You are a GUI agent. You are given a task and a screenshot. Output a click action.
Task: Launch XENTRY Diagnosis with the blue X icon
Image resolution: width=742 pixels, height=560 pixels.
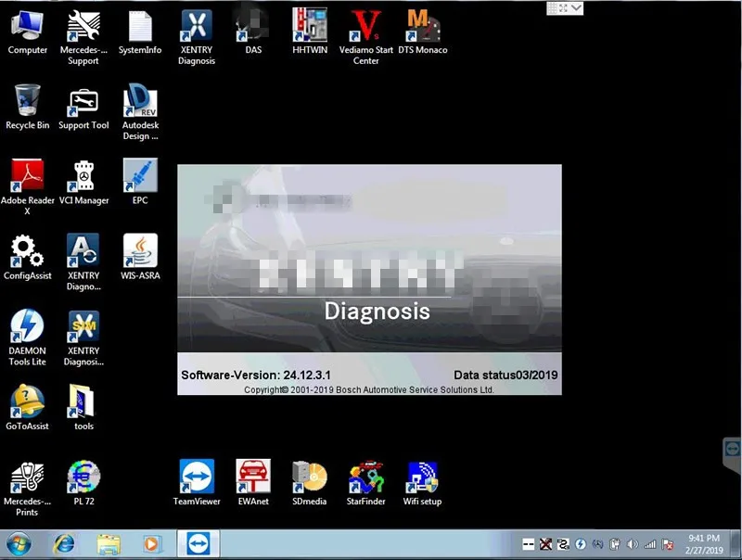coord(197,38)
